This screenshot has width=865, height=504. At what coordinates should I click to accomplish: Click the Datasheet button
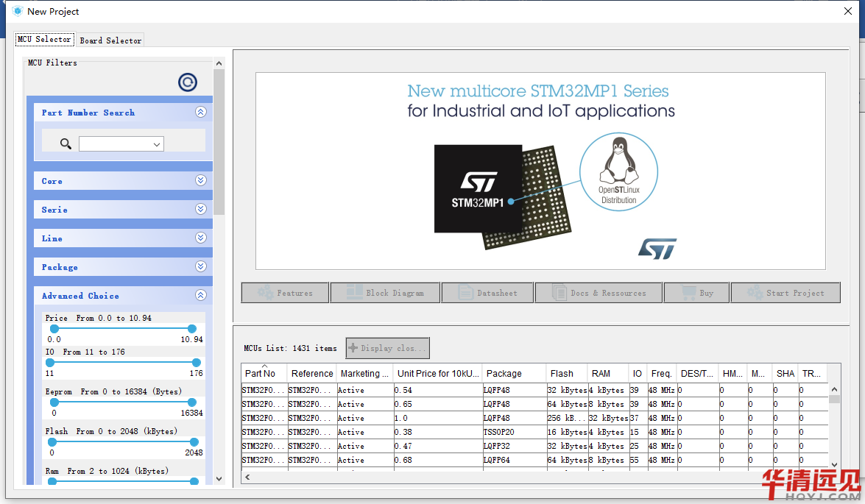pyautogui.click(x=487, y=293)
